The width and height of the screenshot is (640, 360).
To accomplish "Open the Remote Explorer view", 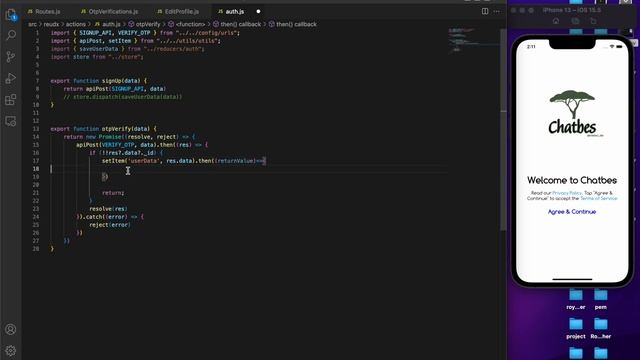I will click(11, 121).
